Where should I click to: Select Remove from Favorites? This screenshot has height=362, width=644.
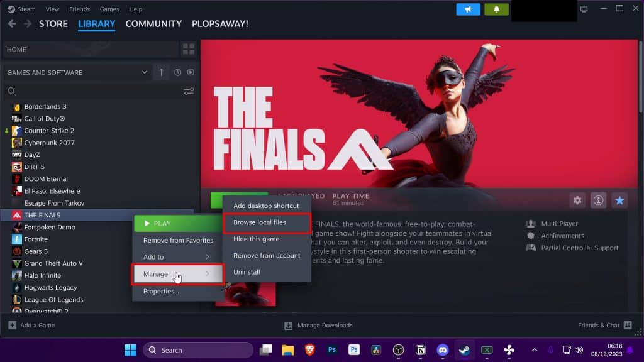pyautogui.click(x=178, y=240)
